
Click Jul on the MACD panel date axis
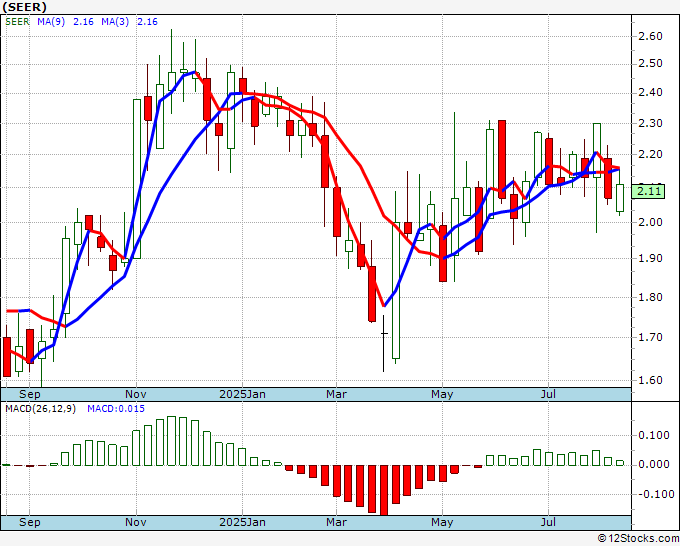549,522
